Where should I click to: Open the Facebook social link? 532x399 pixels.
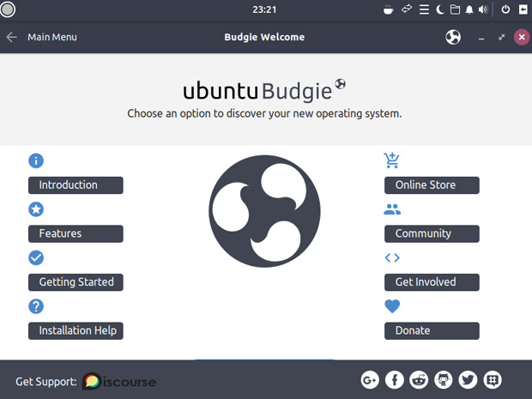click(x=395, y=380)
